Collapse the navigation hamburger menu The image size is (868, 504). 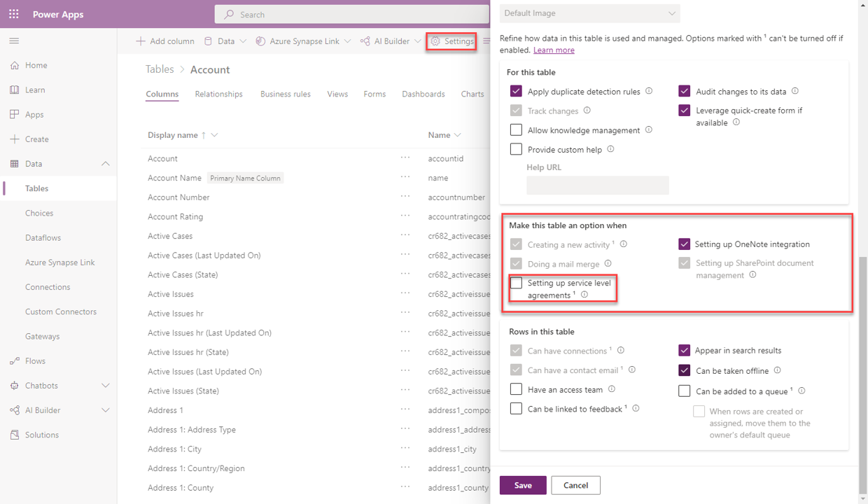14,41
